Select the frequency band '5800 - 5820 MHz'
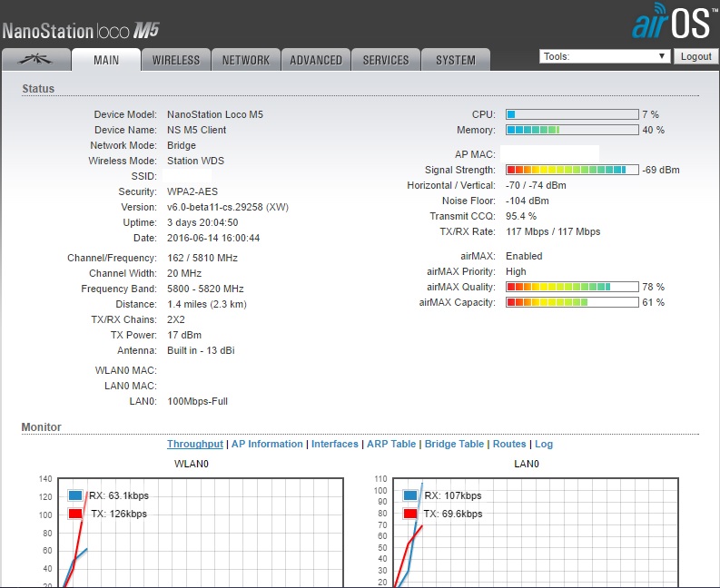This screenshot has width=720, height=588. (205, 289)
